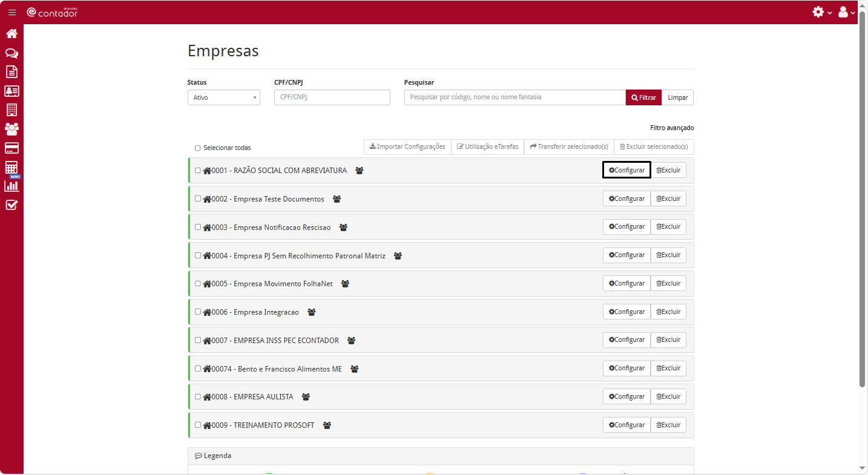The width and height of the screenshot is (868, 475).
Task: Click Transferir selecionado(s)
Action: (569, 147)
